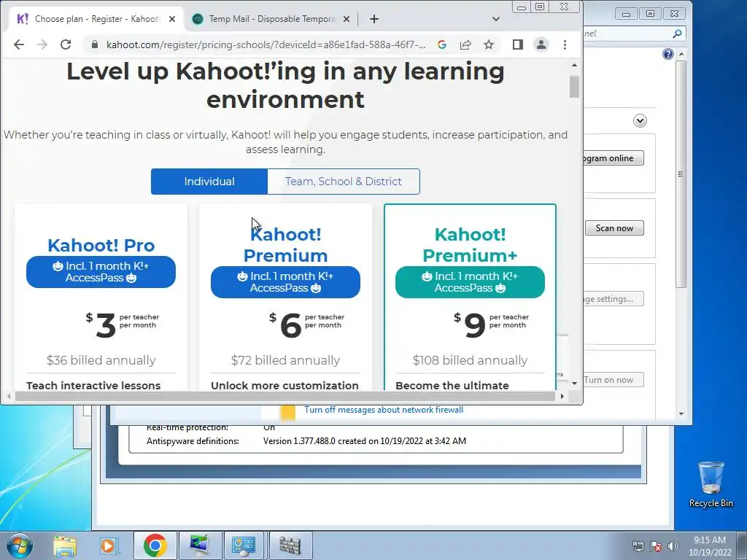747x560 pixels.
Task: Click the settings button in the background window
Action: [x=614, y=299]
